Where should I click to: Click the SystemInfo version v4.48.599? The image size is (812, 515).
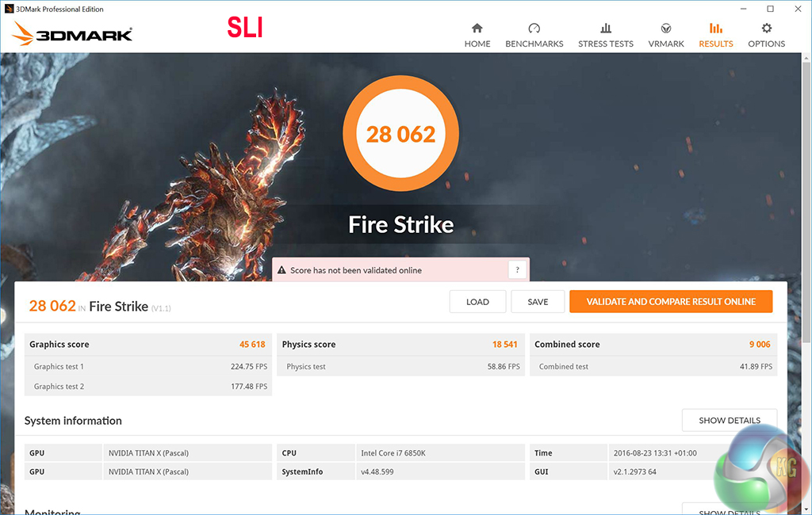[x=377, y=471]
